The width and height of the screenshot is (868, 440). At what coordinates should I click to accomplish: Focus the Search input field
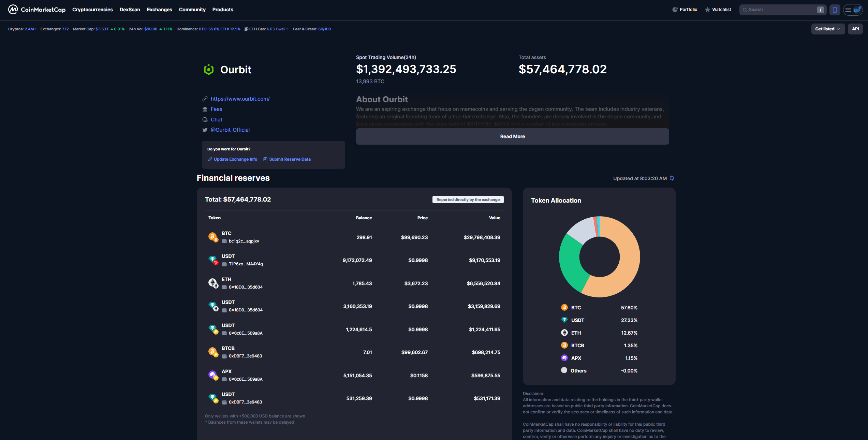(783, 10)
